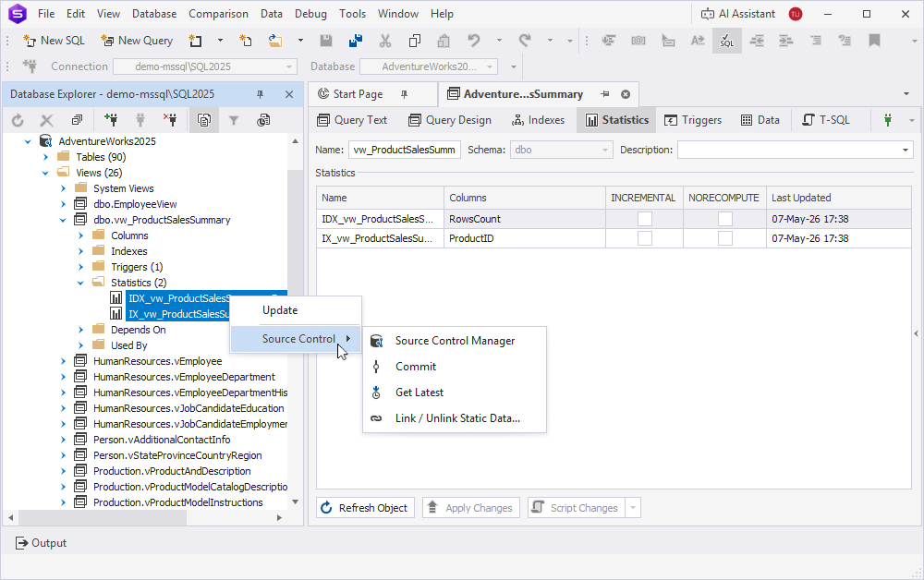This screenshot has width=924, height=580.
Task: Click the source control database icon in explorer
Action: pyautogui.click(x=263, y=120)
